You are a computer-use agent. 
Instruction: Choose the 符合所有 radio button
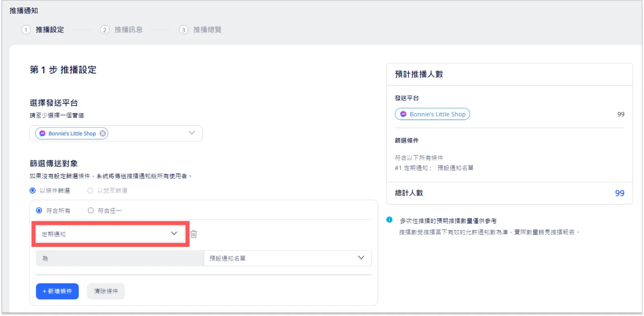coord(39,211)
